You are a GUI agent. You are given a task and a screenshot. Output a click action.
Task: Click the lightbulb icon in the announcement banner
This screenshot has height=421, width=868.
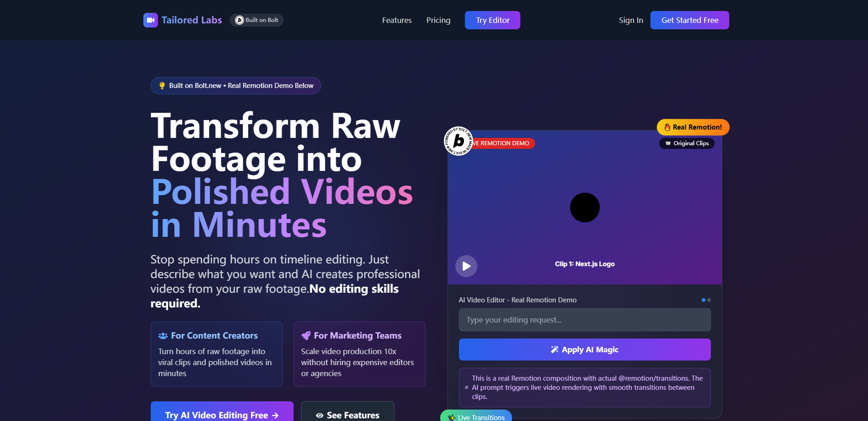[x=163, y=85]
